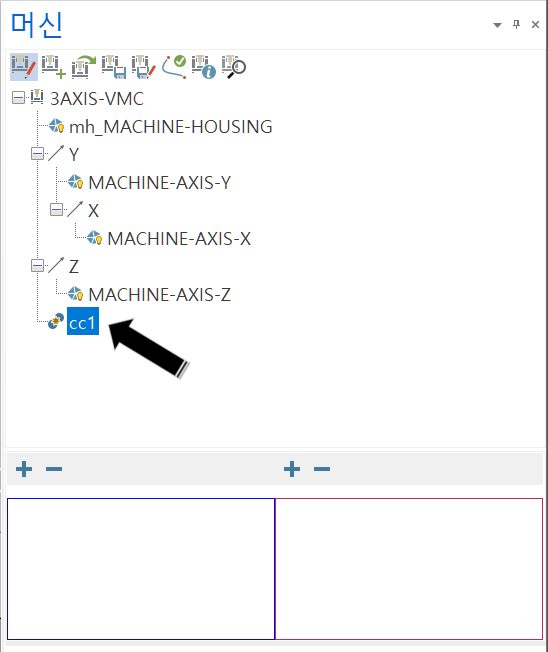Image resolution: width=548 pixels, height=652 pixels.
Task: Click the 3AXIS-VMC machine icon
Action: pos(37,97)
